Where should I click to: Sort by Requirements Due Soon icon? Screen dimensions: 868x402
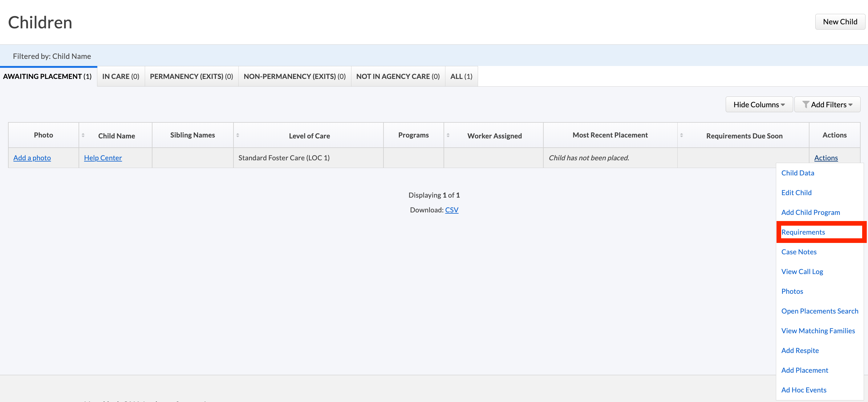point(681,135)
